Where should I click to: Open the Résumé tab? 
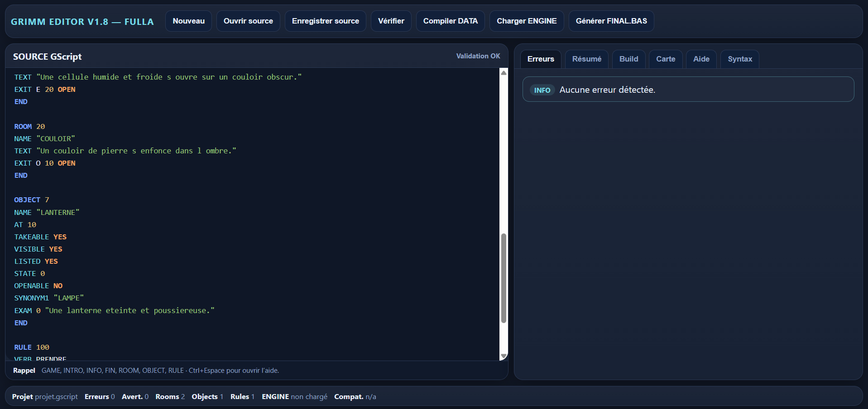click(586, 59)
